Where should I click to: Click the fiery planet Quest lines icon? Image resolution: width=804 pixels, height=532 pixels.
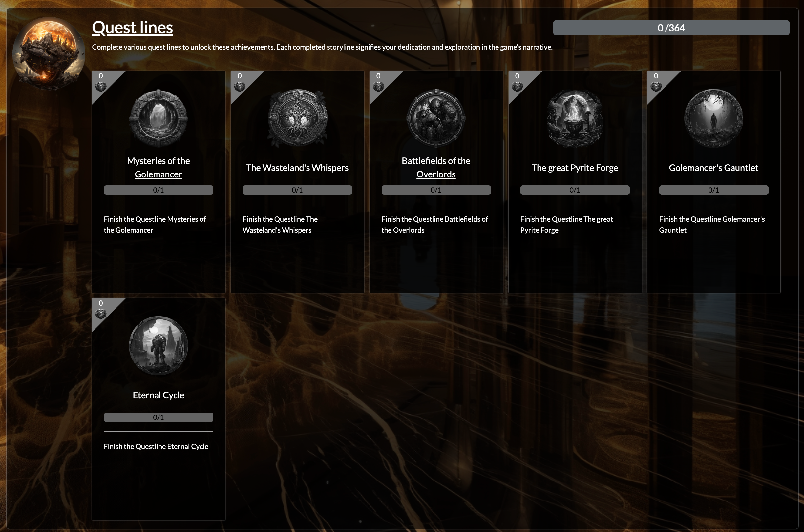(x=49, y=53)
